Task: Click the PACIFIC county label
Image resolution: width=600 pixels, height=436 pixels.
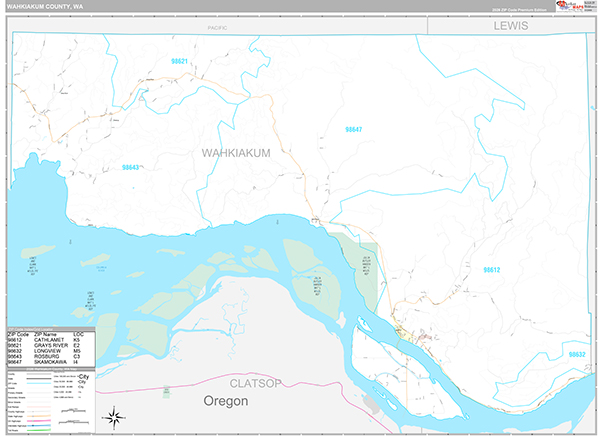Action: coord(217,28)
